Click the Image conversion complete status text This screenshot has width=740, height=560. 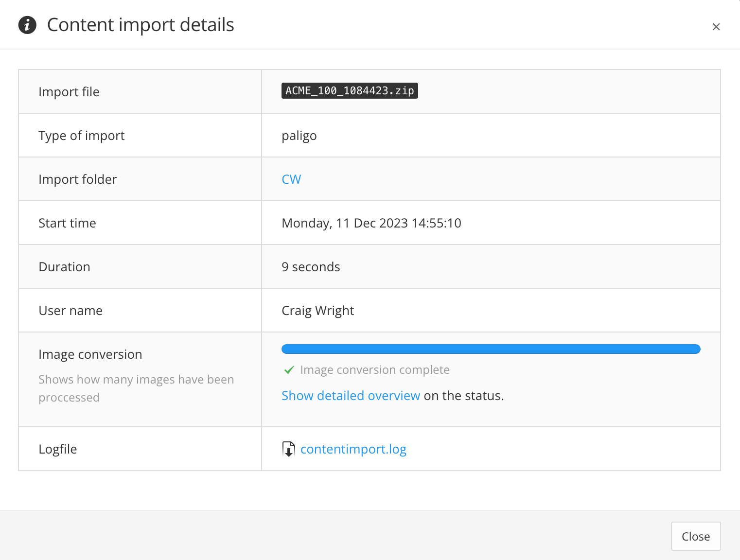click(374, 369)
